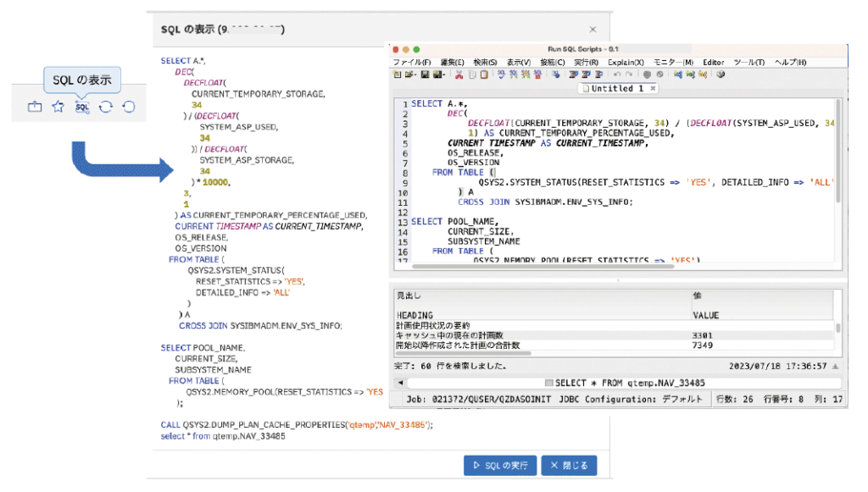Open the dropdown beside the Save As icon

[444, 75]
